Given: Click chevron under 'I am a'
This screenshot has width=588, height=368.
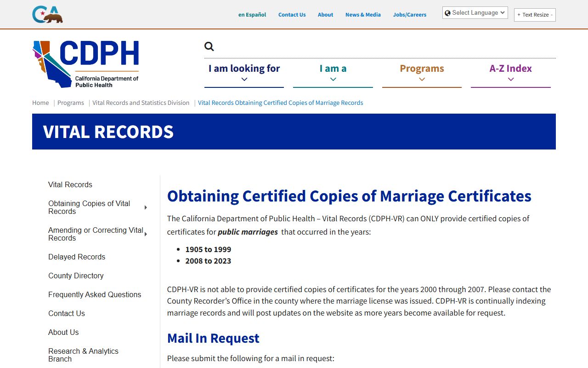Looking at the screenshot, I should (x=333, y=80).
